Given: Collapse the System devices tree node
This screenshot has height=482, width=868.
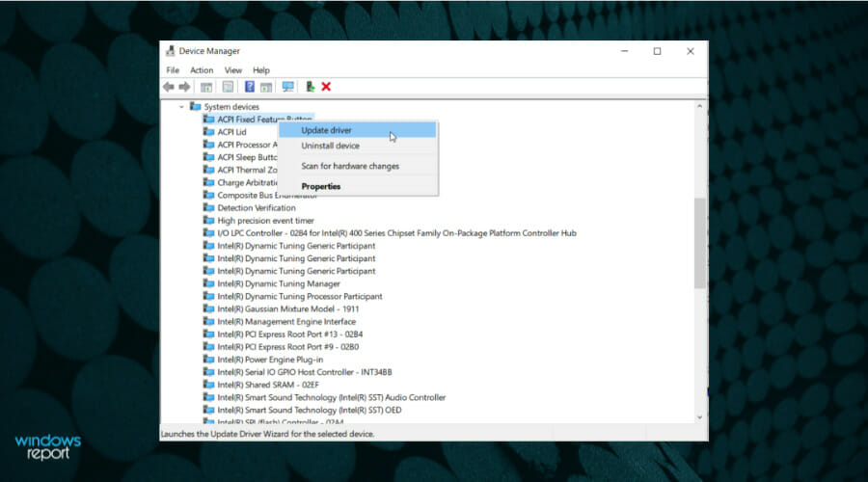Looking at the screenshot, I should [181, 107].
